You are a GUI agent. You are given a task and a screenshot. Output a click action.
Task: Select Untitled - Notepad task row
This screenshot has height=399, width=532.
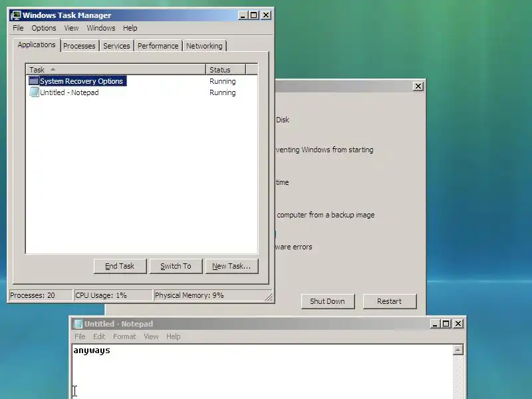[142, 92]
